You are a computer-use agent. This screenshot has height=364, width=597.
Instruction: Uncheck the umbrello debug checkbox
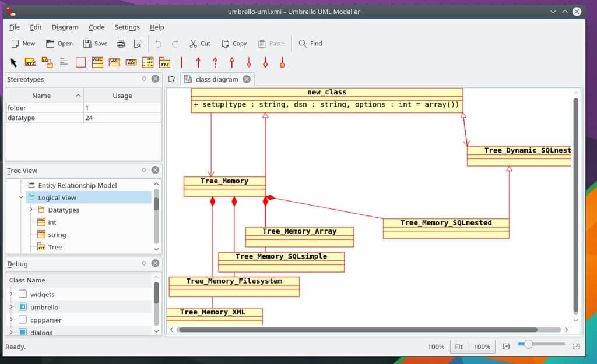point(23,307)
